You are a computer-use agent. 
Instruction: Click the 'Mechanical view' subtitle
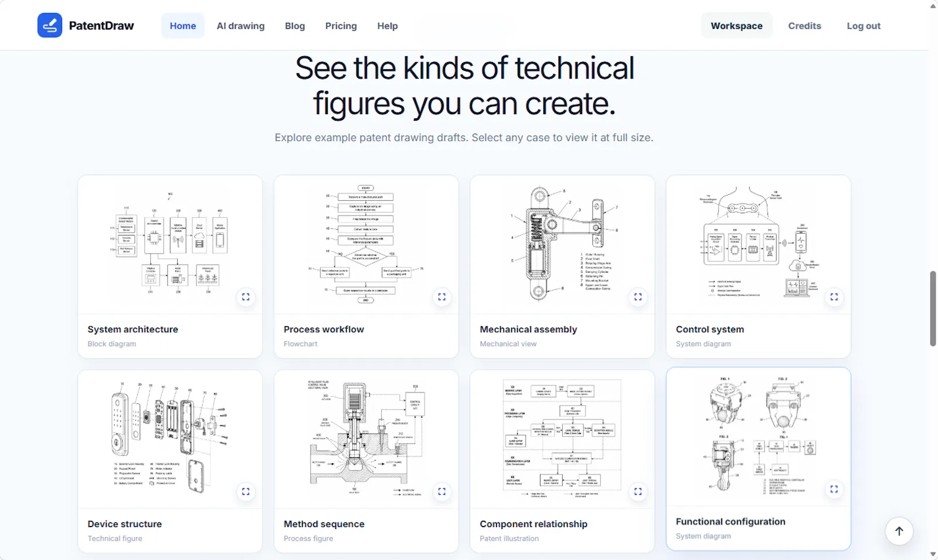click(508, 344)
